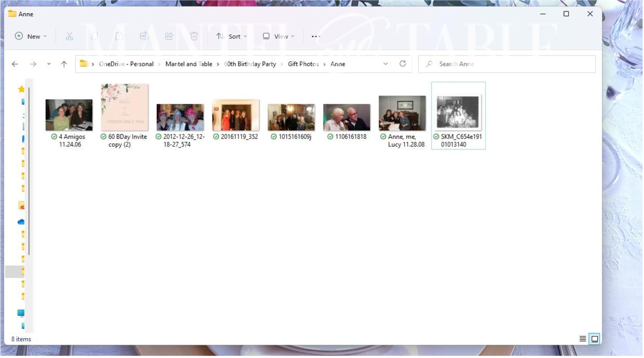Image resolution: width=644 pixels, height=358 pixels.
Task: Click the Copy icon in toolbar
Action: (94, 36)
